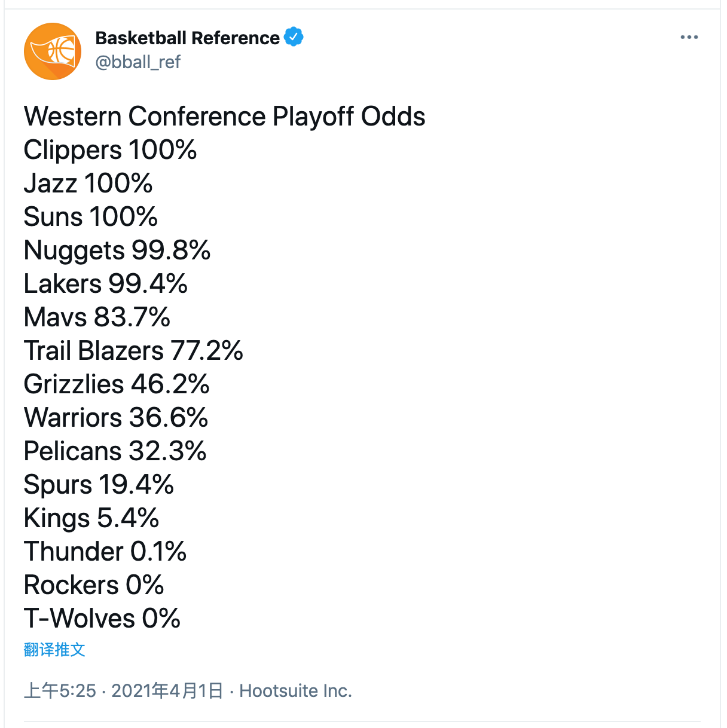727x728 pixels.
Task: Click the Nuggets 99.8% line
Action: point(117,250)
